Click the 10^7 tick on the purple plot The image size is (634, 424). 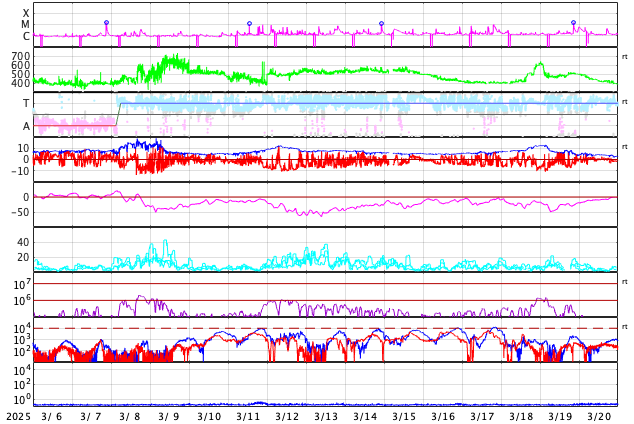click(x=23, y=285)
